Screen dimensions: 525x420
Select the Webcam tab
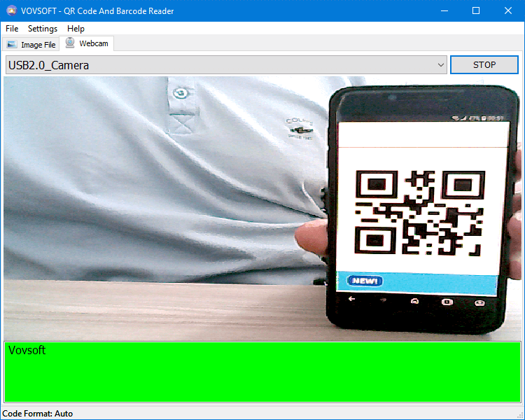click(x=87, y=43)
